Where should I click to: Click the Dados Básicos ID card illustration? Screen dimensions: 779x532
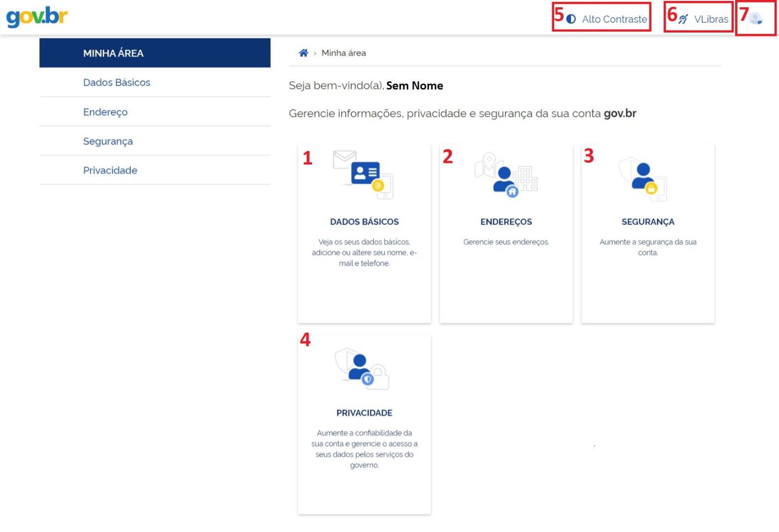point(364,175)
